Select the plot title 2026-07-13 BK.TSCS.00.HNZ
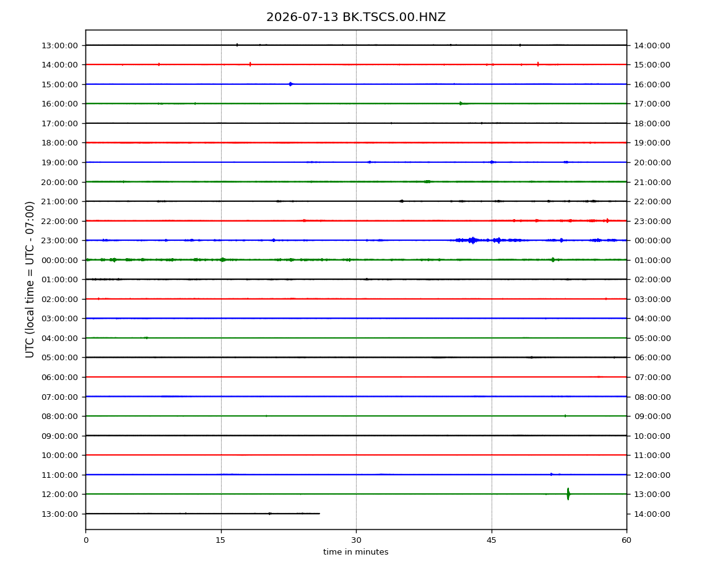 pos(355,17)
